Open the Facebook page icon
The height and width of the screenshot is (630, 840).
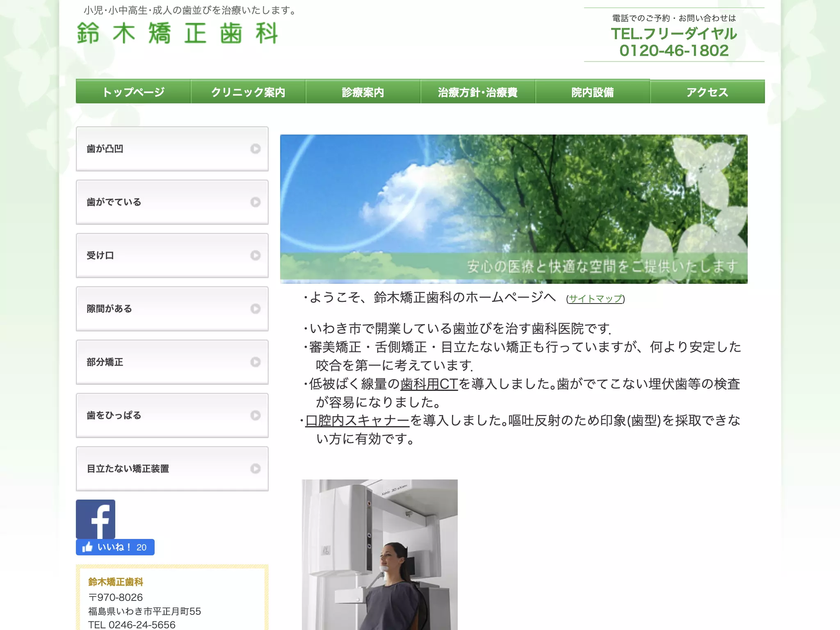pyautogui.click(x=96, y=519)
